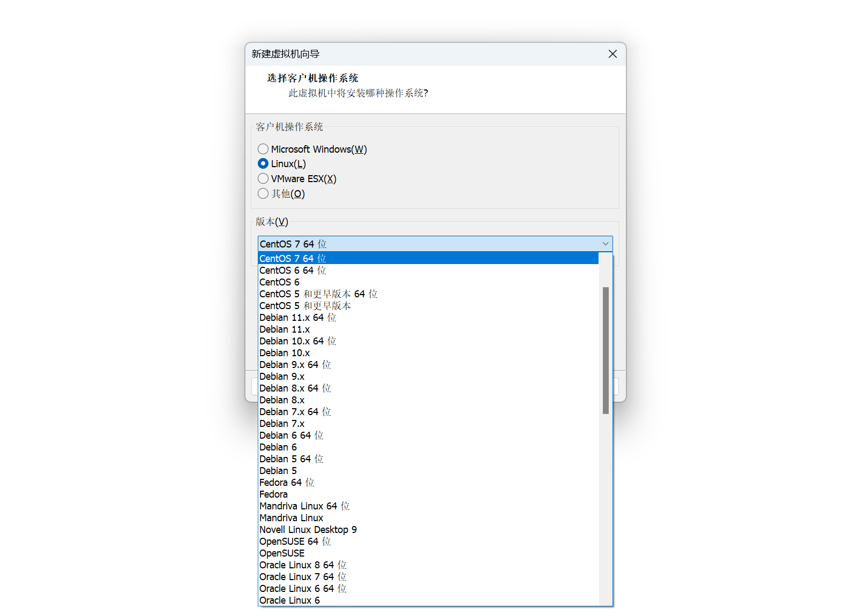Select Debian 5 entry
The image size is (859, 616).
(x=428, y=470)
